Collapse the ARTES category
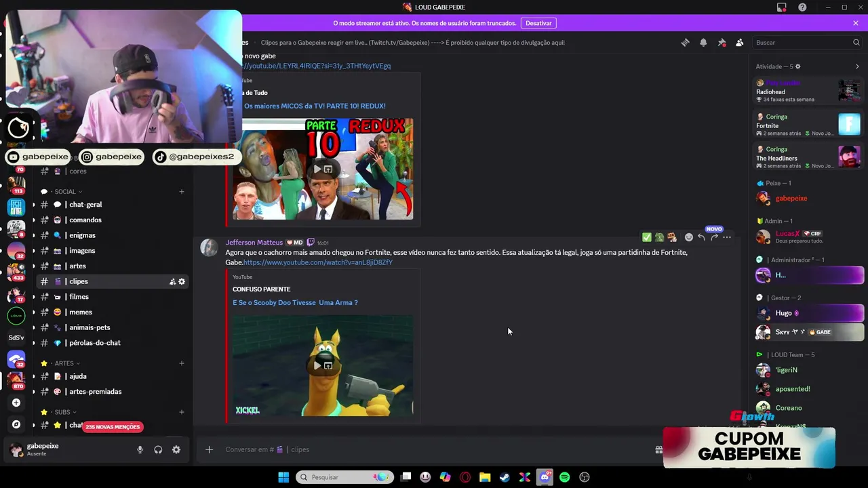Image resolution: width=868 pixels, height=488 pixels. 64,363
